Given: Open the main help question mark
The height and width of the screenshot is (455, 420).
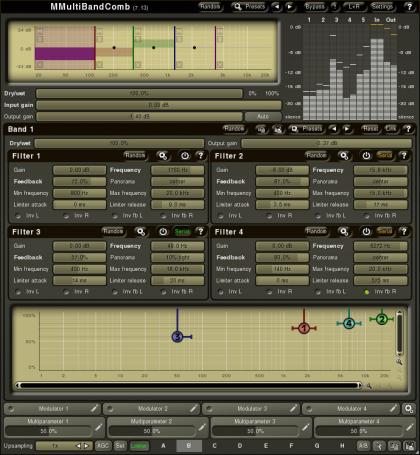Looking at the screenshot, I should (x=409, y=7).
